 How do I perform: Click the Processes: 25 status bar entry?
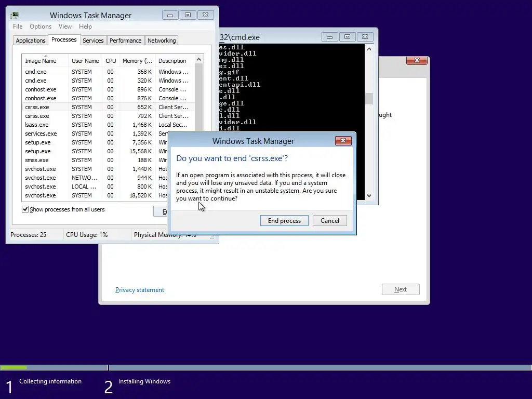coord(28,235)
